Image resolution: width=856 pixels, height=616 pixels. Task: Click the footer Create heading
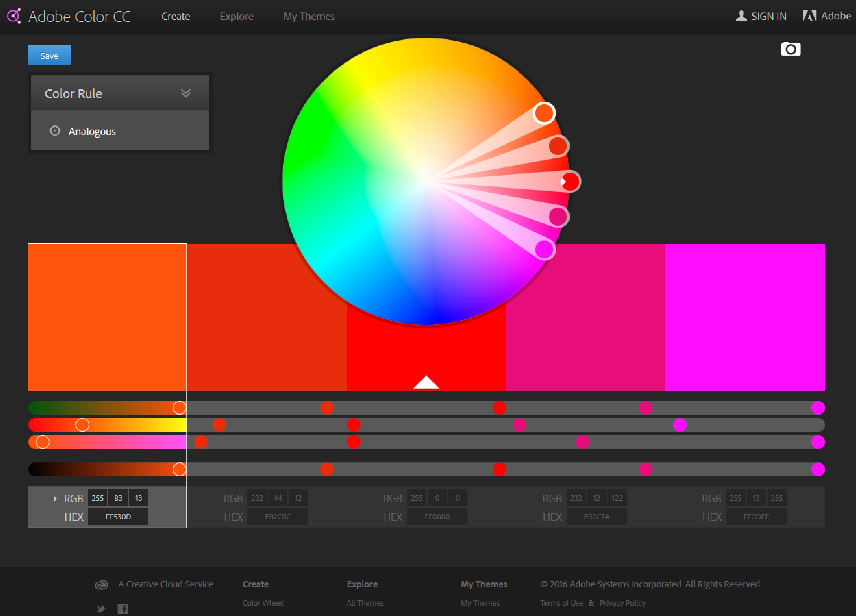pos(256,584)
